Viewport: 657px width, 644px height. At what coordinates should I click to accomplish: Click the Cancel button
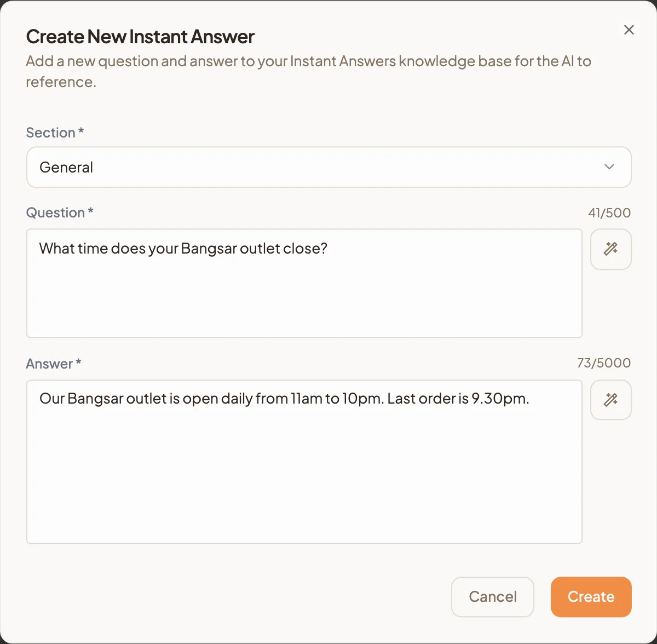click(493, 597)
